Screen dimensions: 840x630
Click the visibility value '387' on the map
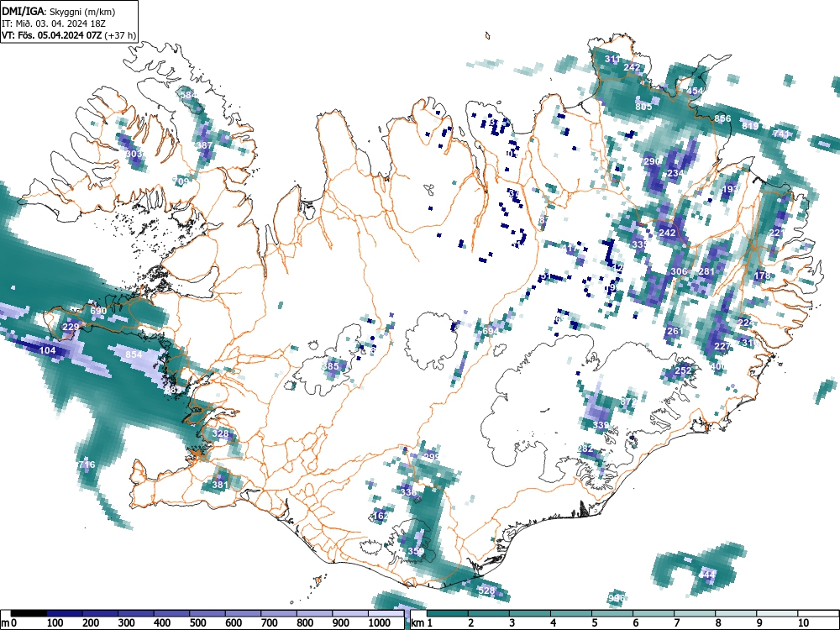pyautogui.click(x=205, y=145)
